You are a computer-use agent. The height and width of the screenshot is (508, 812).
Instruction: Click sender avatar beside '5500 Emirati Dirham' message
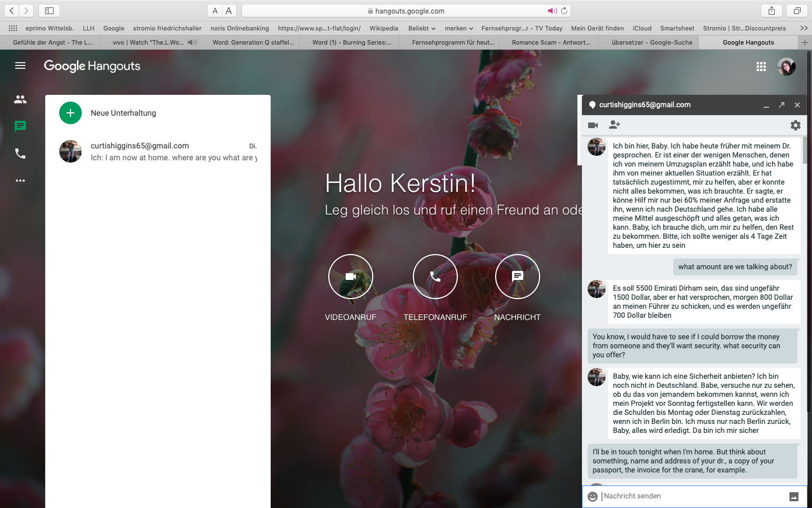(597, 289)
